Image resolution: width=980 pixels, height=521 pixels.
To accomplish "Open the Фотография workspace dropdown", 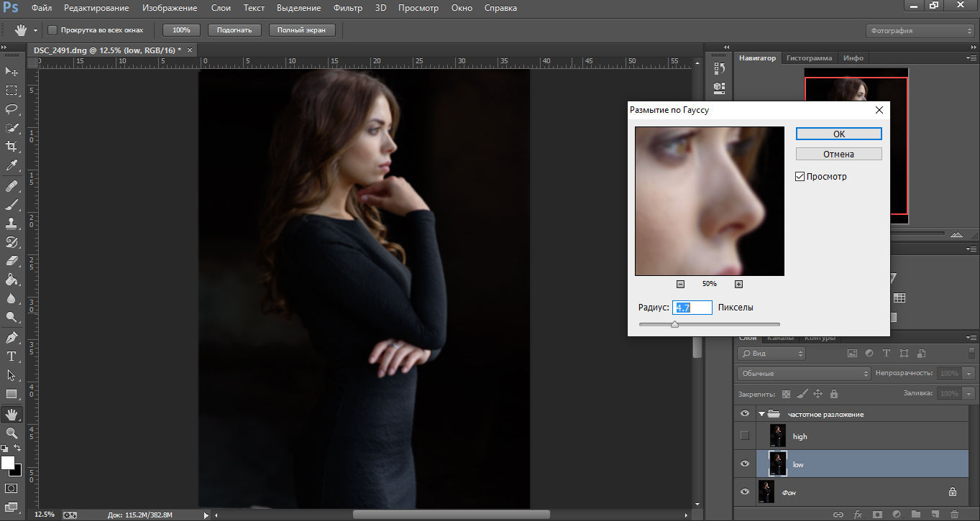I will click(920, 31).
